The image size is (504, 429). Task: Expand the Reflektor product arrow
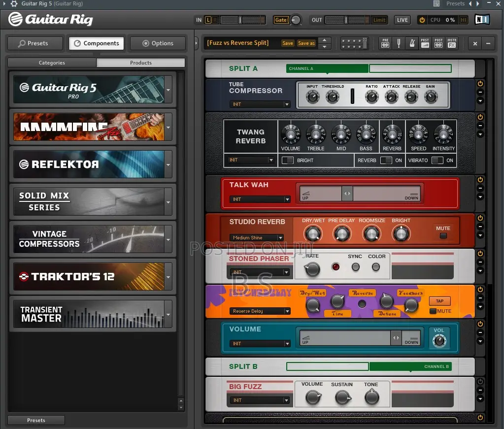pos(168,165)
